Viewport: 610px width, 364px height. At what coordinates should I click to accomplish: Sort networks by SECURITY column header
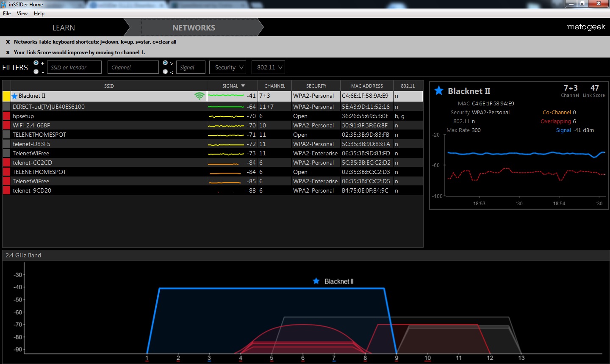(316, 86)
